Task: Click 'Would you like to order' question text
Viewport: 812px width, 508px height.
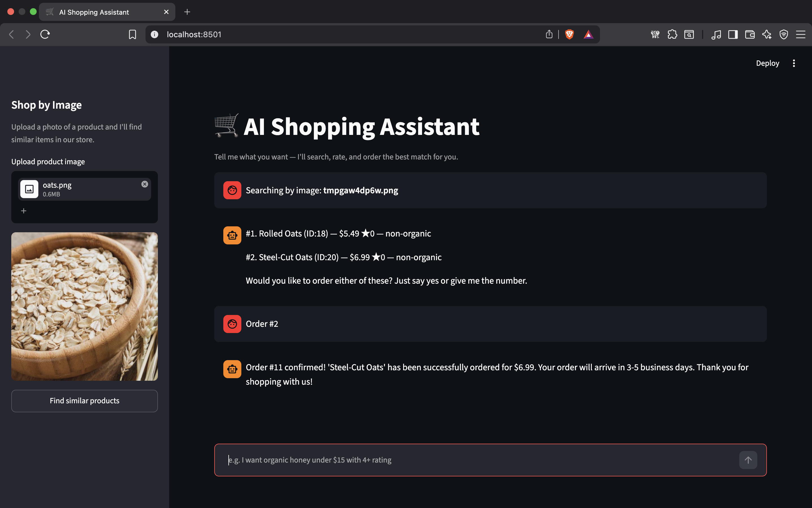Action: tap(386, 281)
